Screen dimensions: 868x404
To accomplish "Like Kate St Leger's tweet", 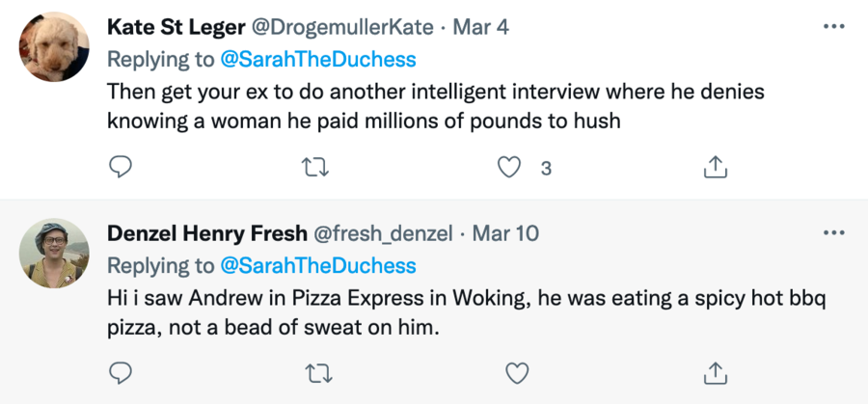I will (x=508, y=168).
